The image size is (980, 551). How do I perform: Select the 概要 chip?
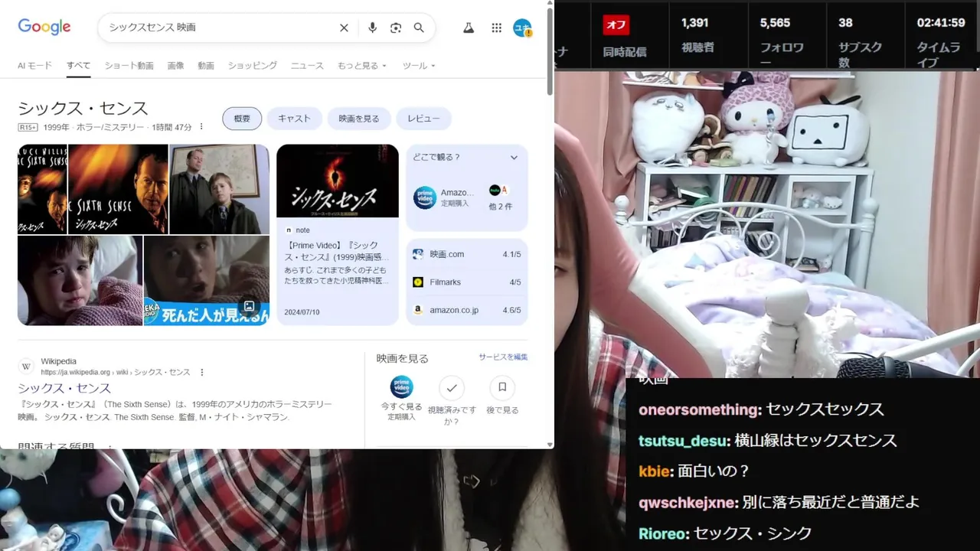[x=242, y=119]
